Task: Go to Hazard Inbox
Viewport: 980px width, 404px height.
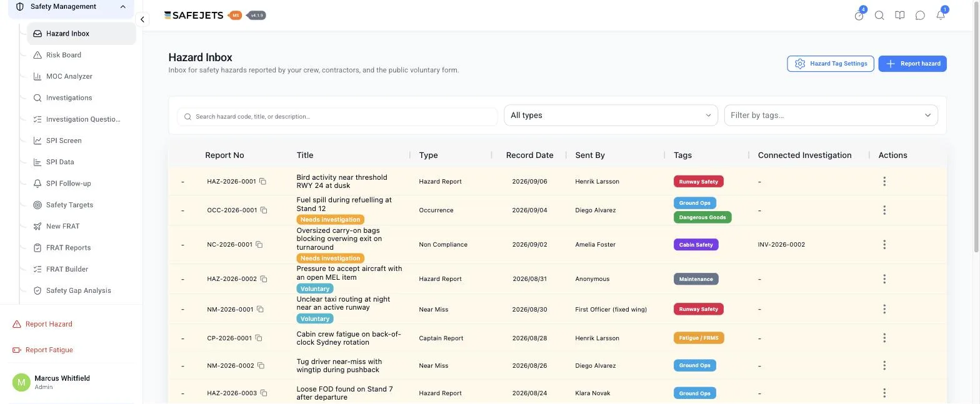Action: [x=81, y=34]
